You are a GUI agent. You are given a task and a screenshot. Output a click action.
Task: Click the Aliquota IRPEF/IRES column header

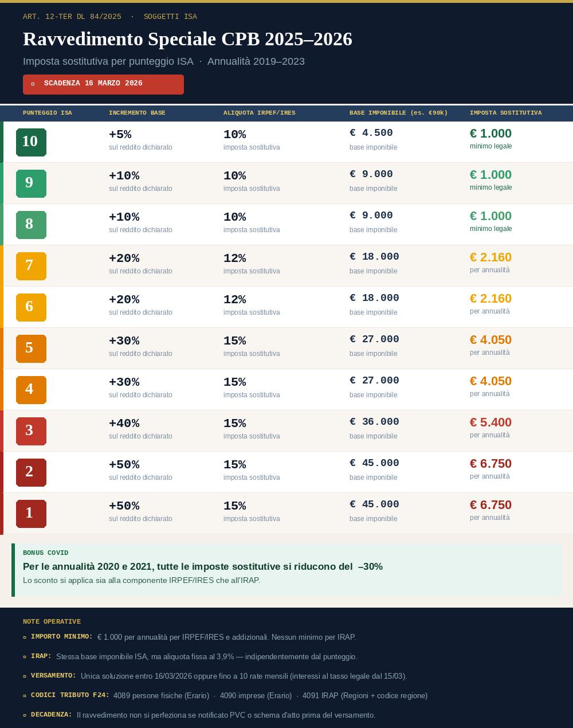[259, 113]
